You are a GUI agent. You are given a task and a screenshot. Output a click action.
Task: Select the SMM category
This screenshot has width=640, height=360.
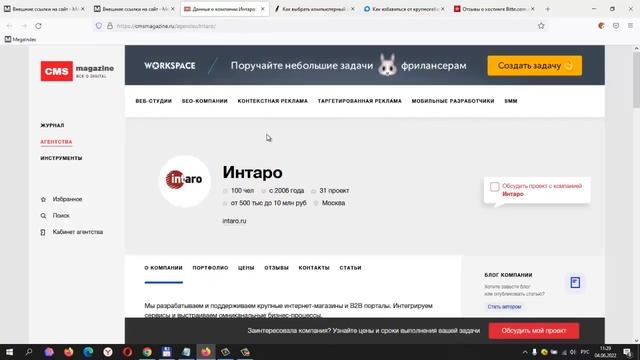tap(511, 101)
